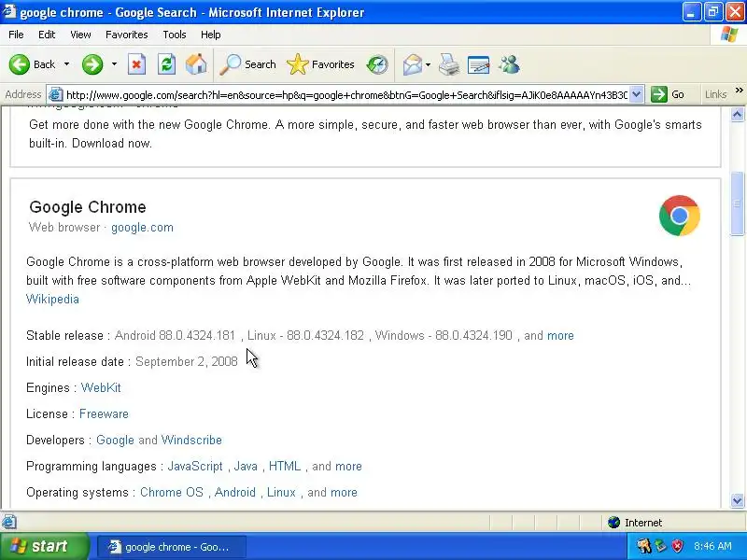This screenshot has height=560, width=747.
Task: Click the Google Chrome panel heading
Action: tap(88, 207)
